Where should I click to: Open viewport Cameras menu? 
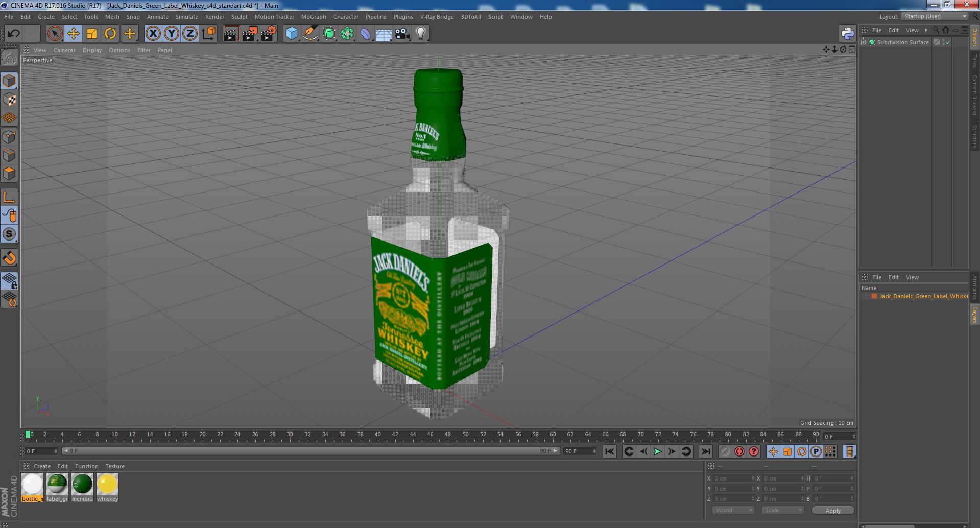click(x=64, y=50)
